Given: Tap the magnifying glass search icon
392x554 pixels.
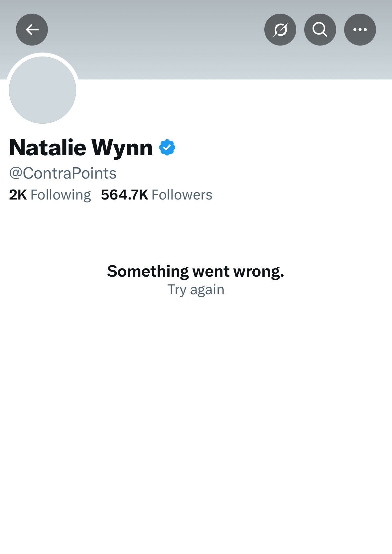Looking at the screenshot, I should point(320,30).
